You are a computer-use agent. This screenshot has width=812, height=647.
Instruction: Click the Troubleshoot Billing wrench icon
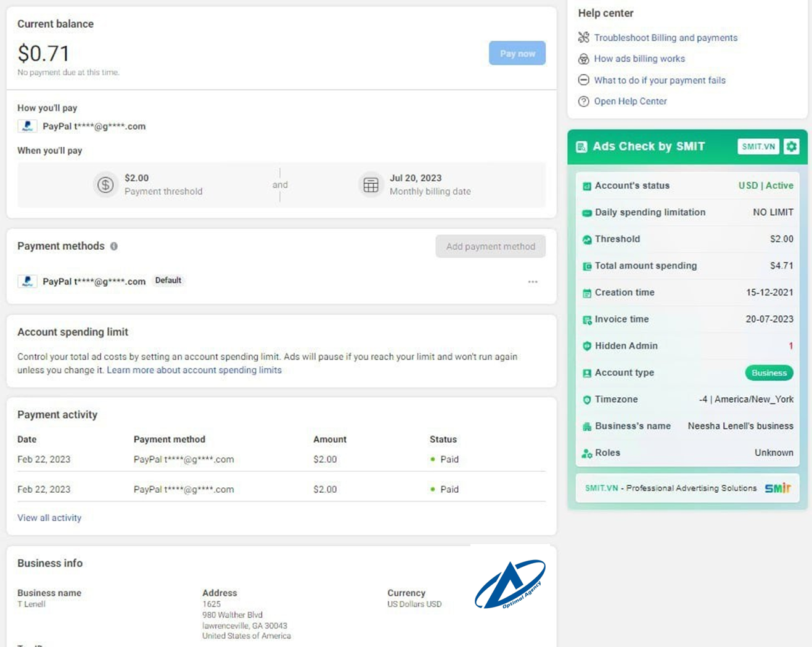tap(583, 38)
